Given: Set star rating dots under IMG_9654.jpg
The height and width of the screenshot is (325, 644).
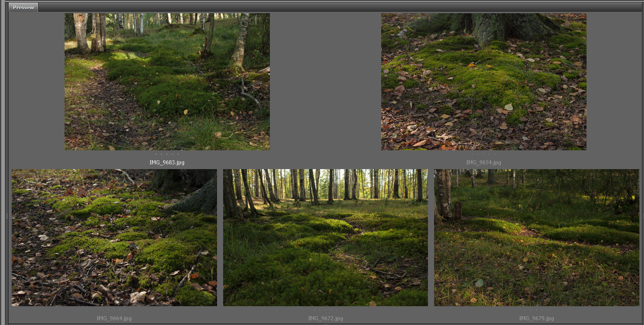Looking at the screenshot, I should coord(484,154).
